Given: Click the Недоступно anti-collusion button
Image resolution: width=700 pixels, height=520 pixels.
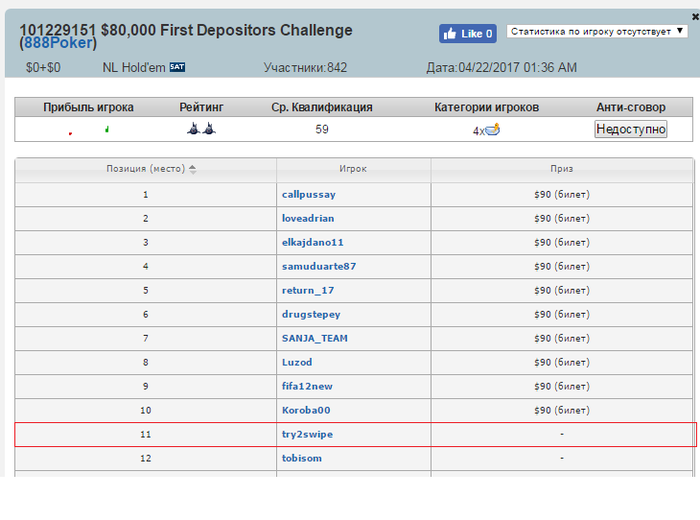Looking at the screenshot, I should click(630, 129).
